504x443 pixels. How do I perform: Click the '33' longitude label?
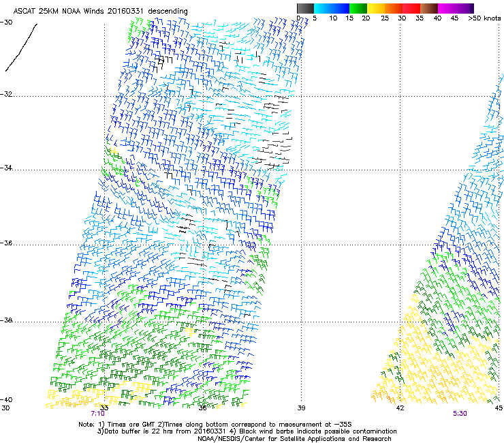pyautogui.click(x=104, y=408)
